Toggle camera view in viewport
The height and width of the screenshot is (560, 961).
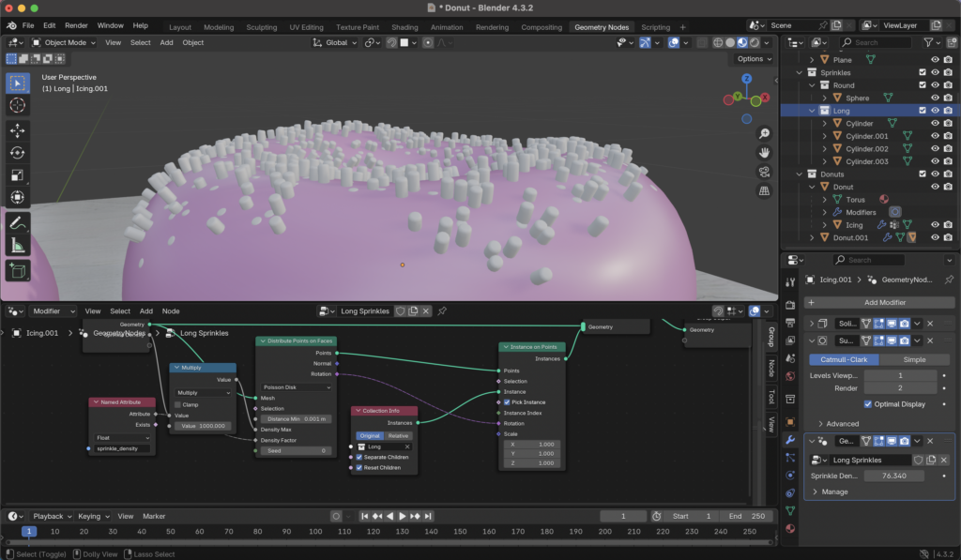point(764,172)
